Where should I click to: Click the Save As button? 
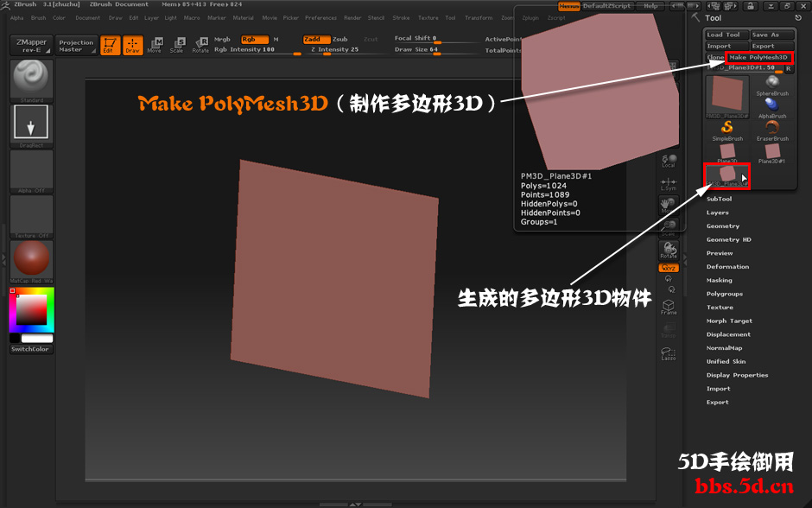coord(772,35)
